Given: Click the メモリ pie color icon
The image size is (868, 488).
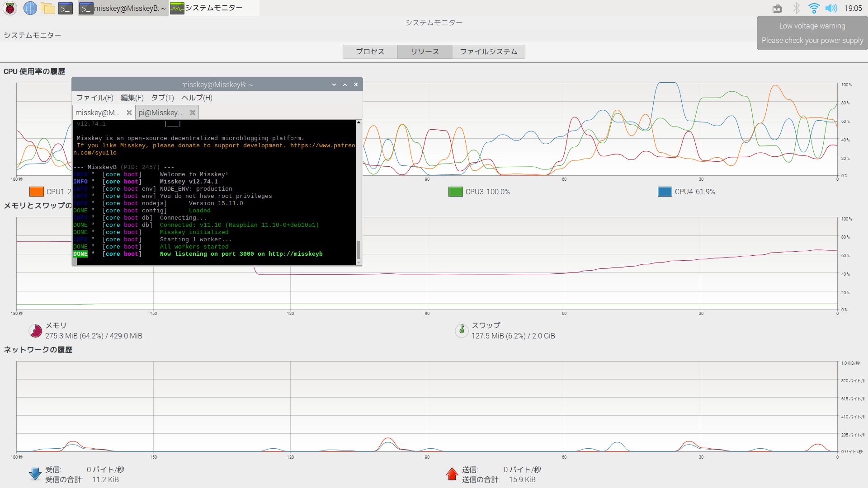Looking at the screenshot, I should [35, 331].
